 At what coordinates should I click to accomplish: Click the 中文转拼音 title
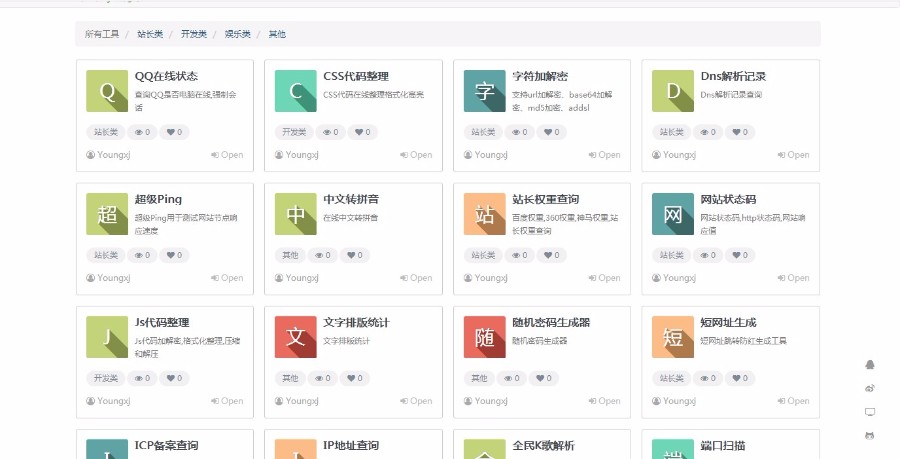(x=351, y=199)
